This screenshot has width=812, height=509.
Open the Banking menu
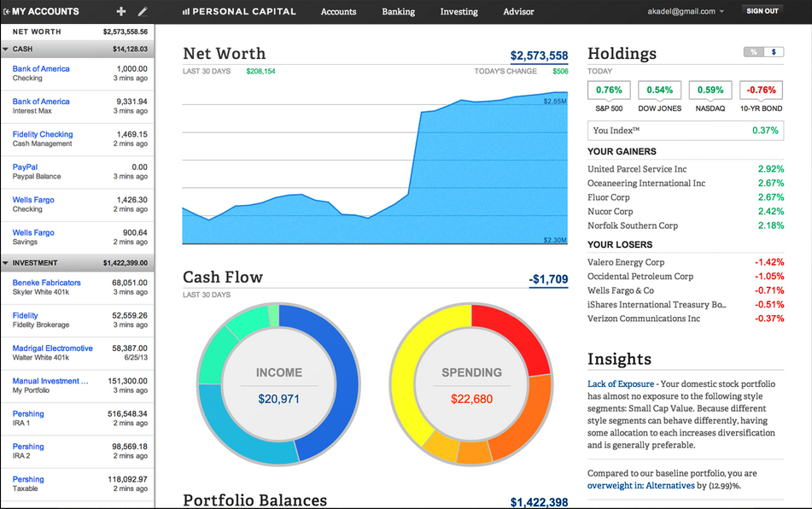point(398,12)
